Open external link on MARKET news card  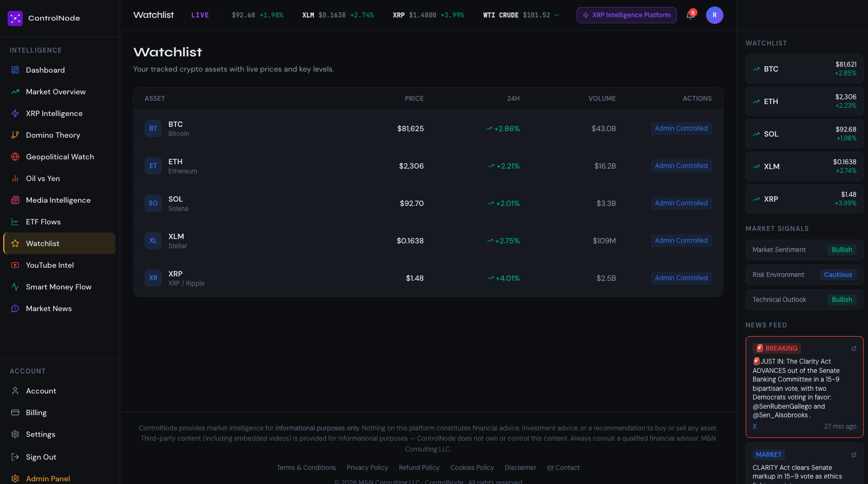coord(854,455)
